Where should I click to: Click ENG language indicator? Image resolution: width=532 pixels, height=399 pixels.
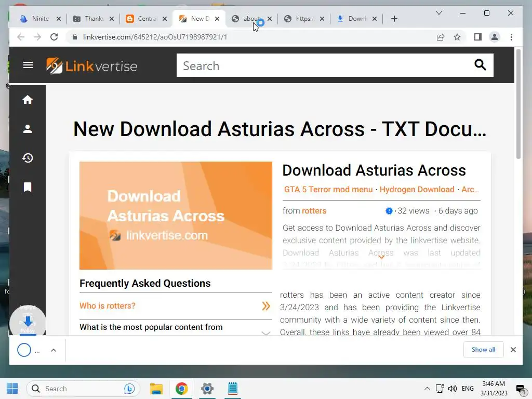(x=468, y=389)
